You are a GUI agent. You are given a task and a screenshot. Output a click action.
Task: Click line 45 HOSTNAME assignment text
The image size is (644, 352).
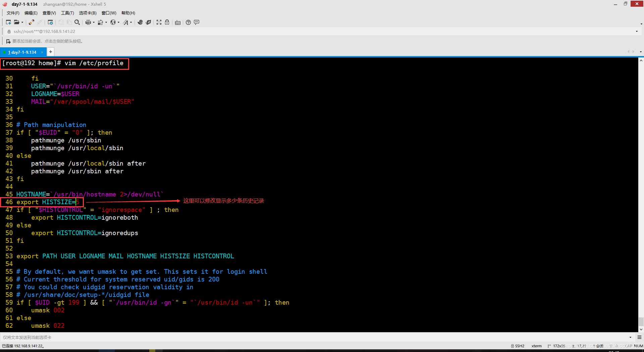[90, 194]
